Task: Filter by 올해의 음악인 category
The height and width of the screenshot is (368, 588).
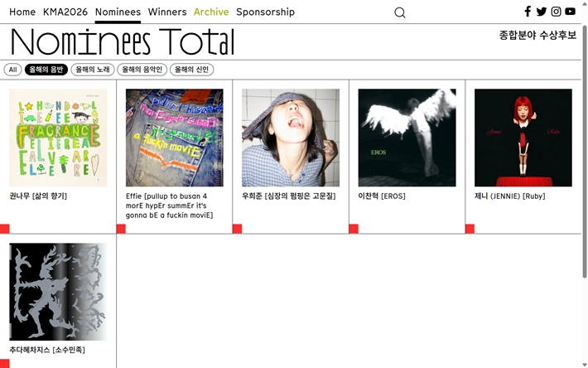Action: [x=142, y=70]
